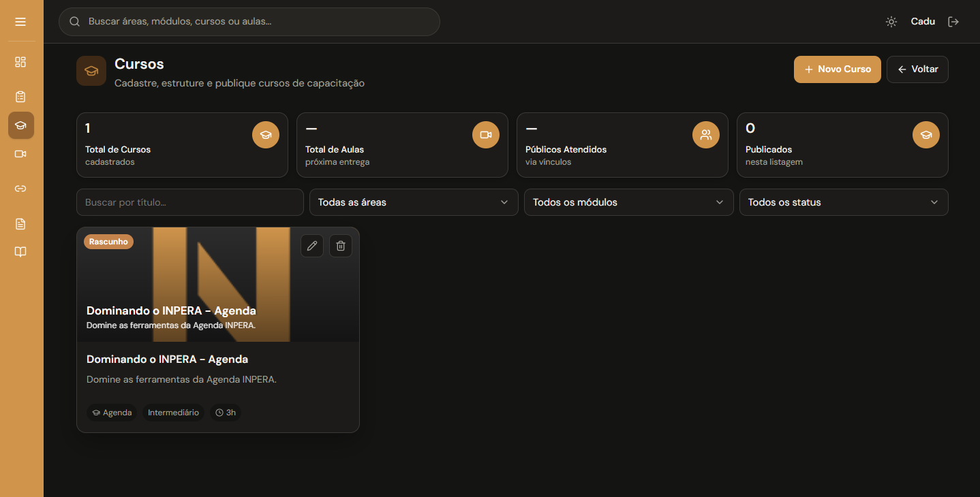Click the Cadu user name
This screenshot has height=497, width=980.
tap(923, 22)
